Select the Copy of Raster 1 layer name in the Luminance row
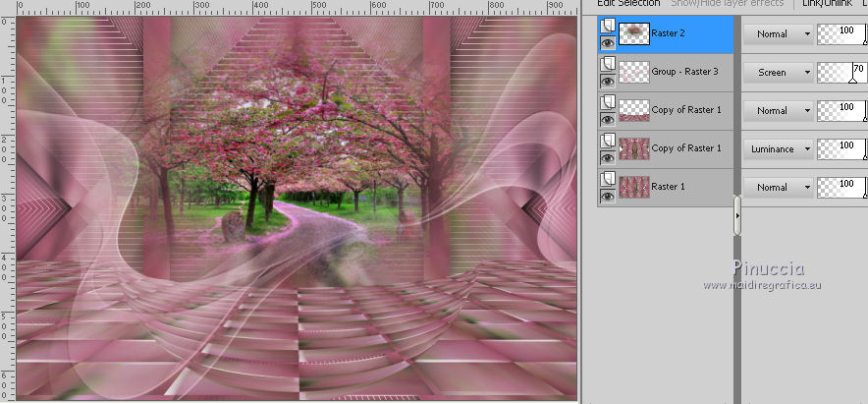Image resolution: width=868 pixels, height=404 pixels. 686,148
